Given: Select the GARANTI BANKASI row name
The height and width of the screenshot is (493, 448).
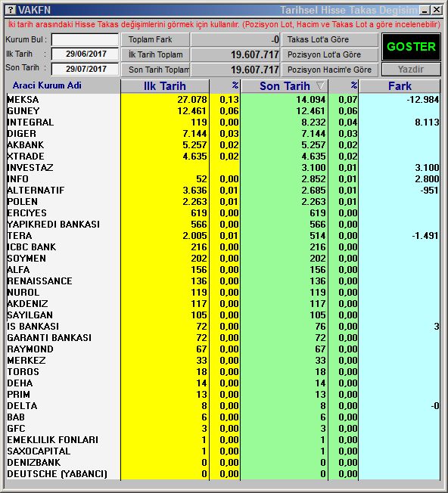Looking at the screenshot, I should 49,338.
